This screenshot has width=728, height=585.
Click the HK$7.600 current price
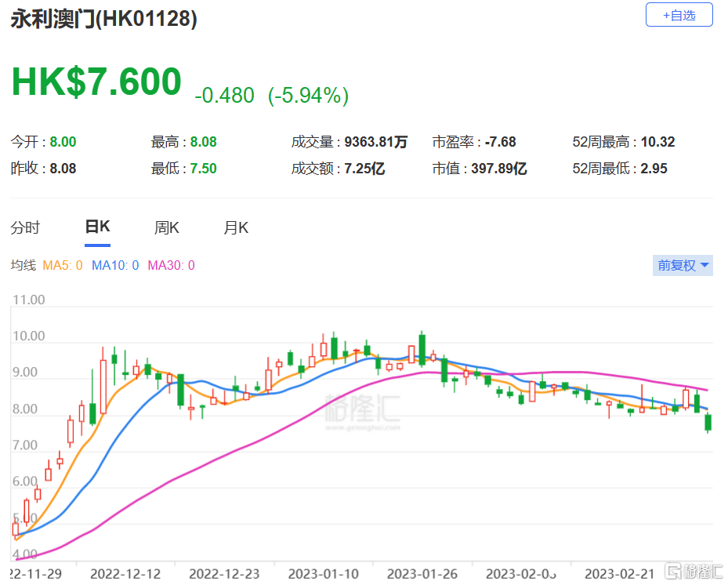point(96,82)
